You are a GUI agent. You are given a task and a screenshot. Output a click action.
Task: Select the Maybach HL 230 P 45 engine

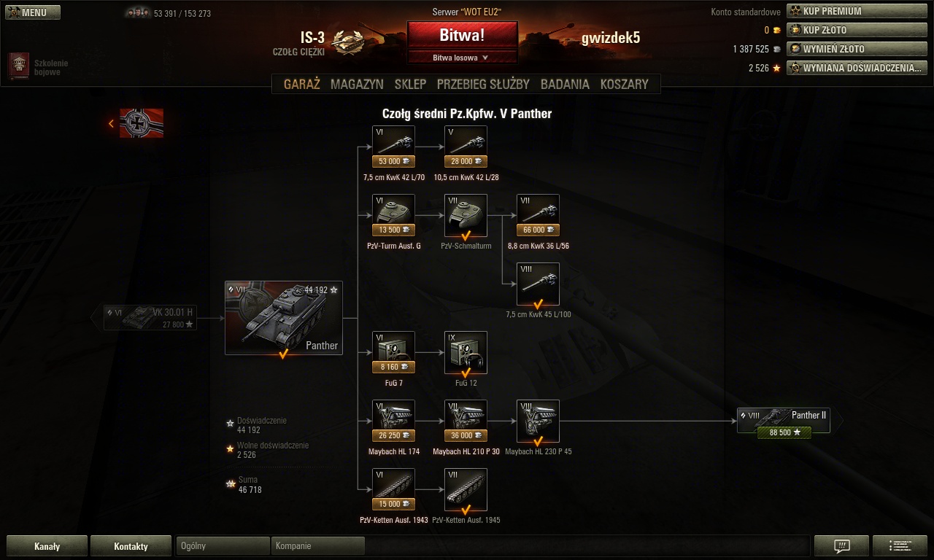538,421
